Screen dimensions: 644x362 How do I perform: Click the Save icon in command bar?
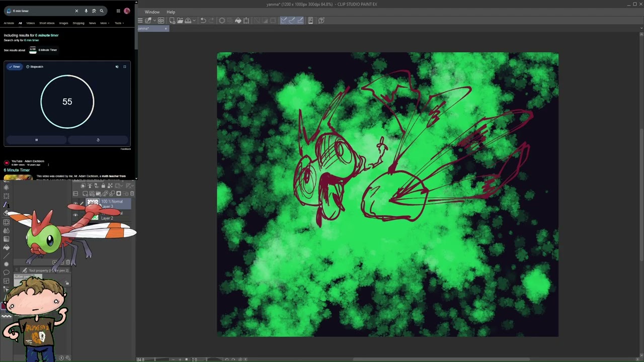(188, 21)
